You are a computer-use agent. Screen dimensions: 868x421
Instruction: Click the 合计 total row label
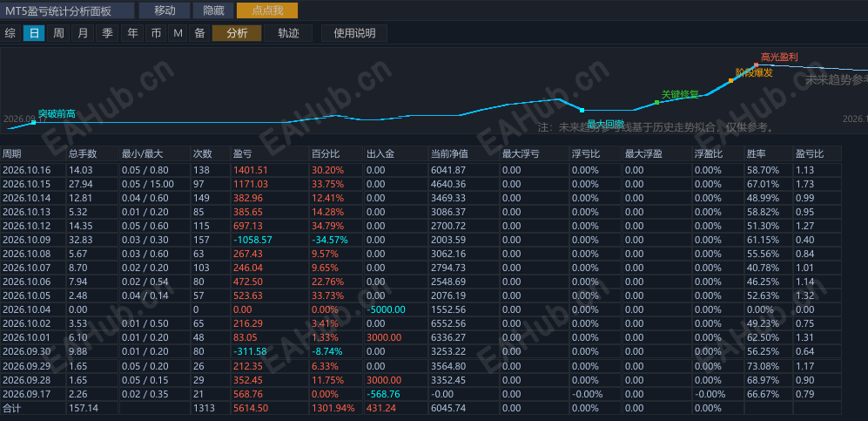[x=11, y=408]
